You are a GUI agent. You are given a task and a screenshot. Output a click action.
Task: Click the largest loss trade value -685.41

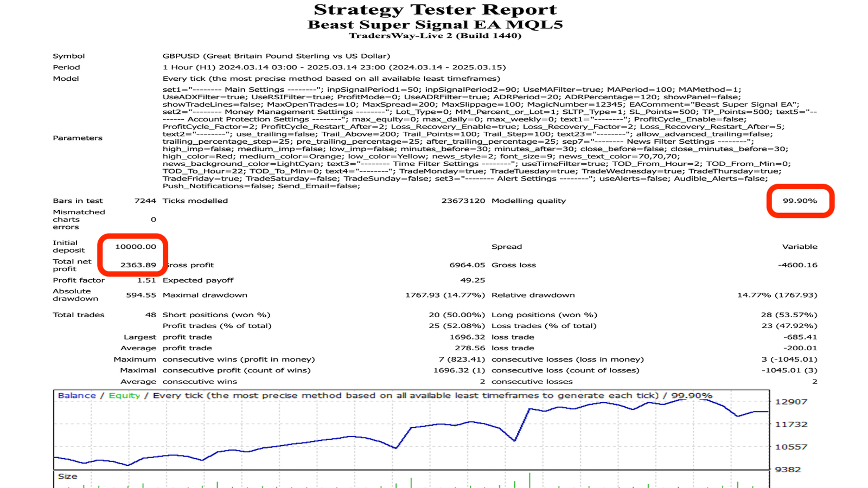tap(800, 337)
